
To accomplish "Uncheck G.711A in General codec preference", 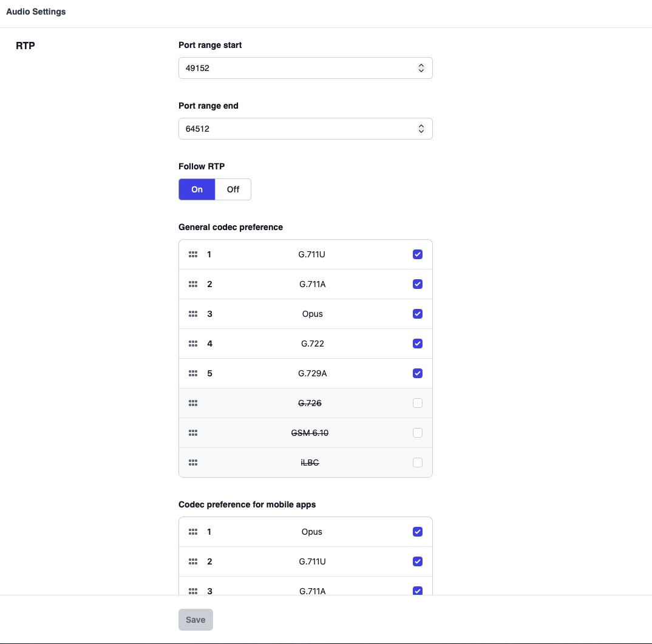I will coord(418,284).
